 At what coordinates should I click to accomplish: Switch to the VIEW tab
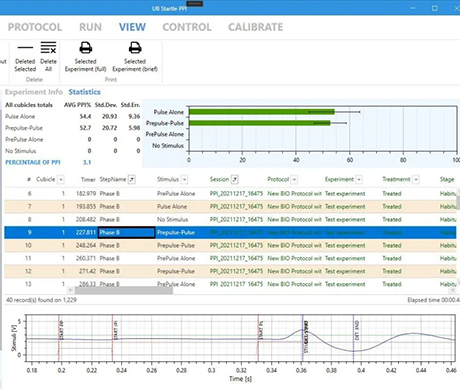pos(132,27)
